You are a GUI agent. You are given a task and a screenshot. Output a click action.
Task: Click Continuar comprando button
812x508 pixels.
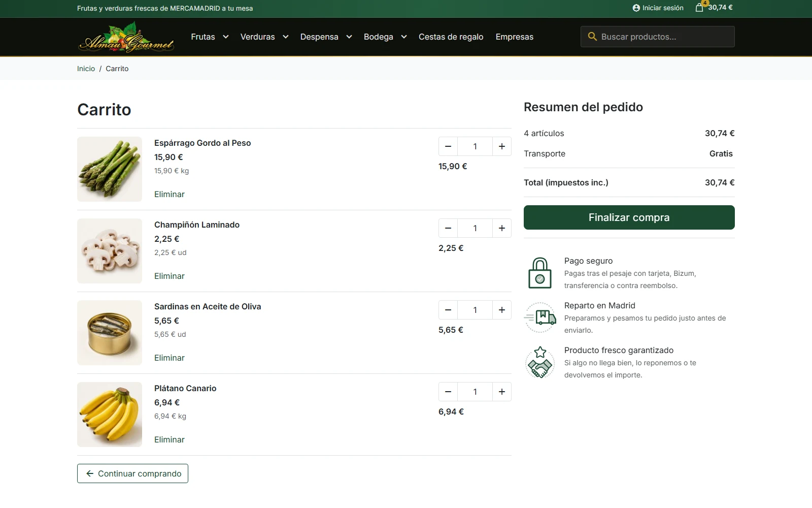pos(132,473)
